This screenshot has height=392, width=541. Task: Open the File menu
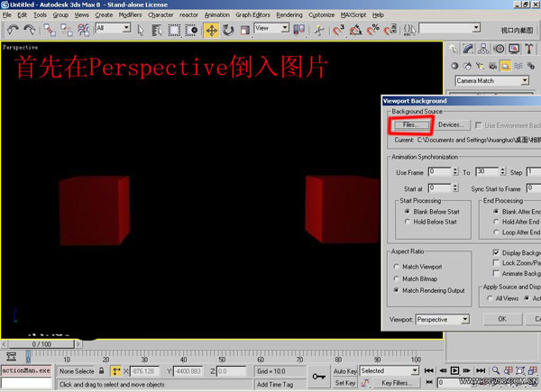tap(7, 14)
